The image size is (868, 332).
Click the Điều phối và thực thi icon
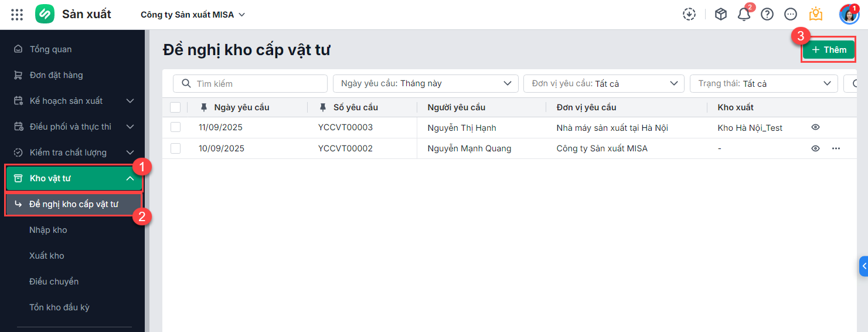click(19, 127)
